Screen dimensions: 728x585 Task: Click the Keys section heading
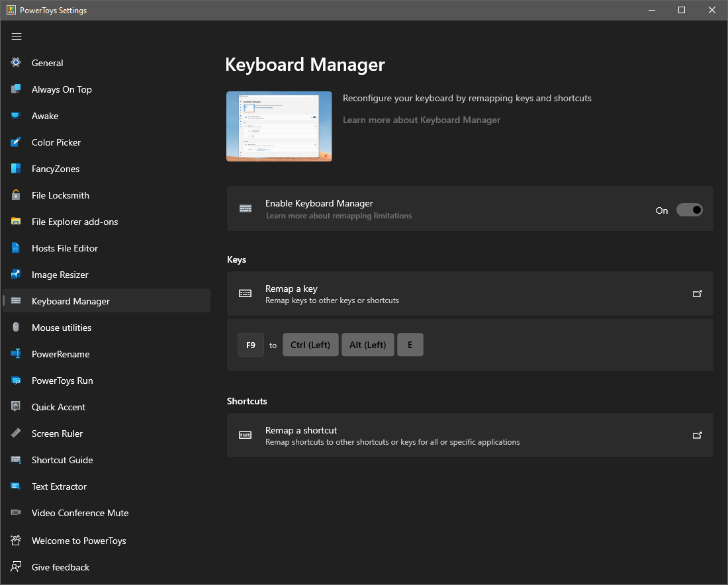(x=237, y=259)
